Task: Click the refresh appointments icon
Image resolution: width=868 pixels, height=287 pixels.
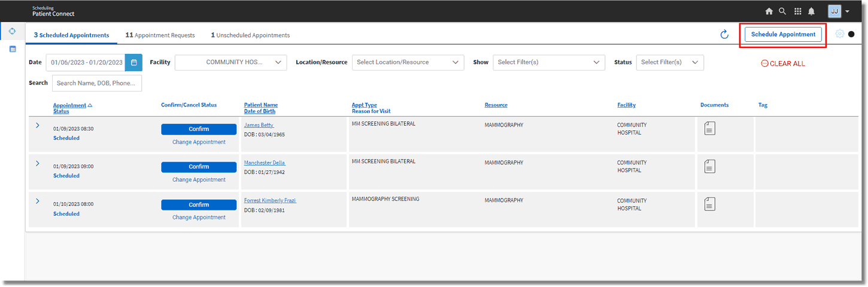Action: click(724, 35)
